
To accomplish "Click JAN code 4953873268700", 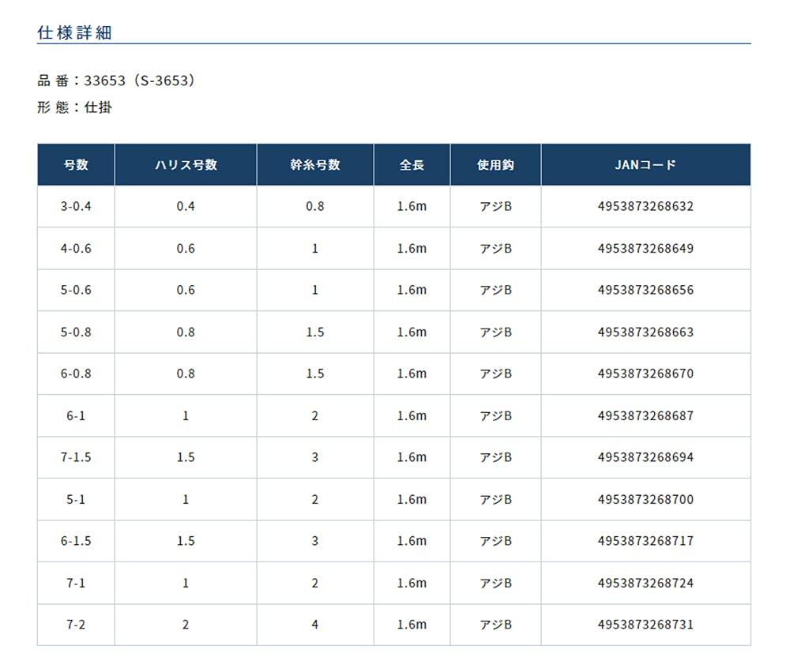I will [x=646, y=499].
